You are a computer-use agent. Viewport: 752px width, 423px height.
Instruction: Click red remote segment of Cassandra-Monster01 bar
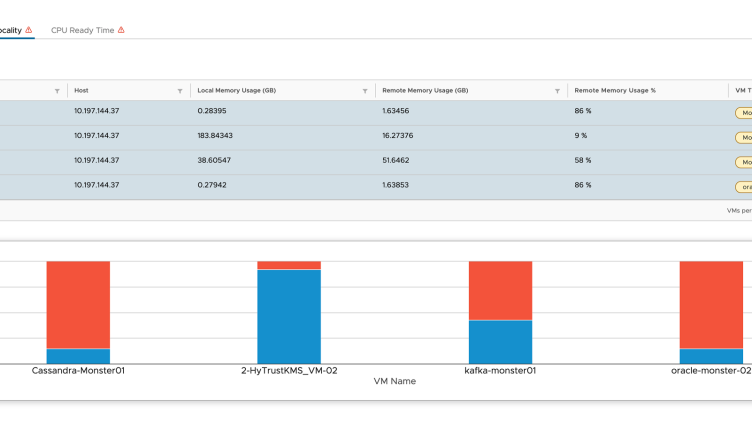coord(78,305)
